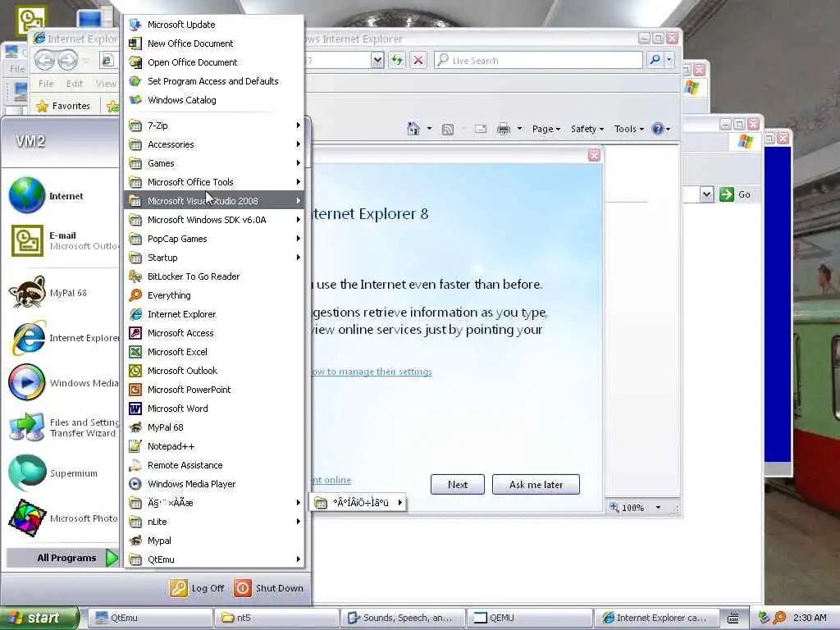
Task: Expand the Games folder
Action: pos(214,163)
